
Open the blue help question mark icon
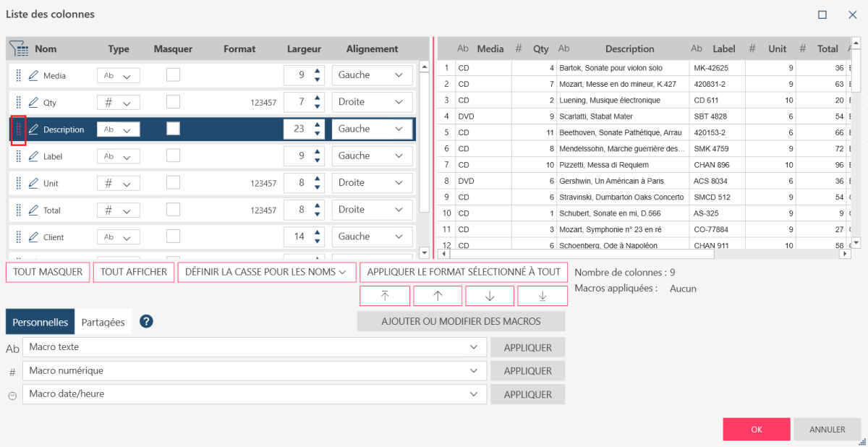146,322
